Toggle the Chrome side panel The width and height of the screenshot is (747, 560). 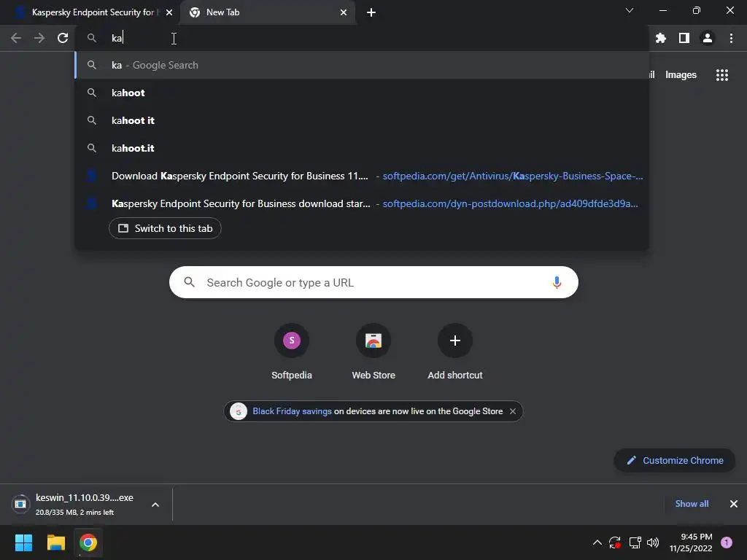(x=684, y=38)
